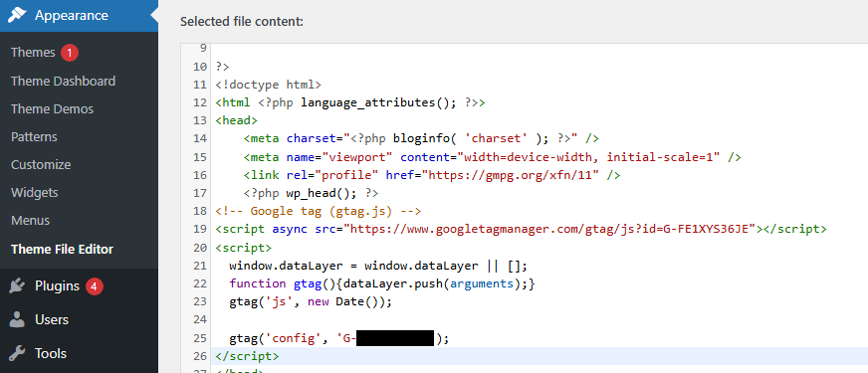Click the <!doctype html> line
The image size is (868, 373).
tap(269, 85)
